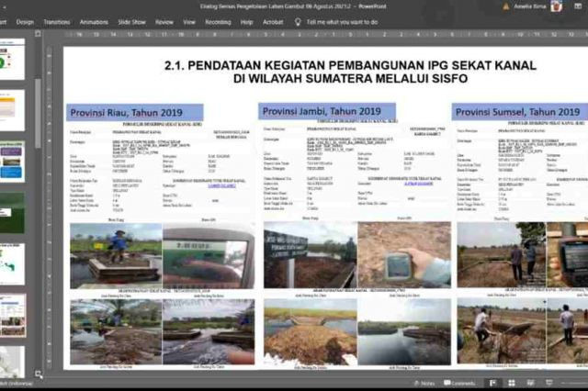
Task: Select the dark green slide thumbnail
Action: (12, 213)
